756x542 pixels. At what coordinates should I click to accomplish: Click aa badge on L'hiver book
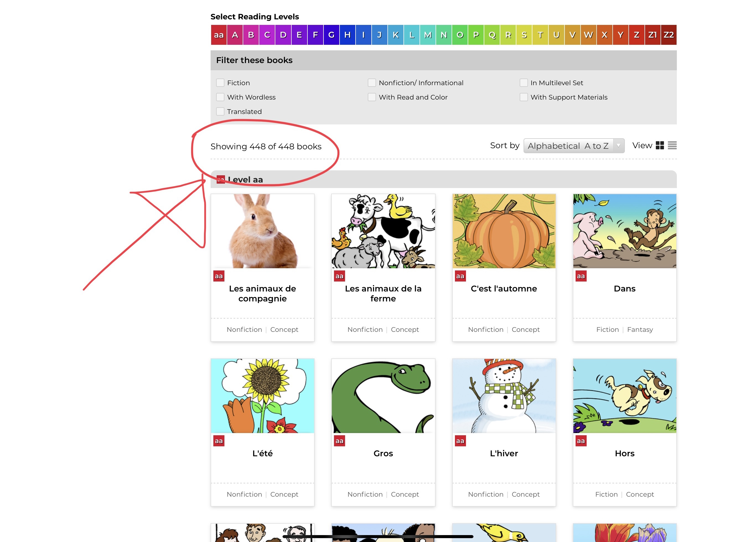[x=460, y=441]
